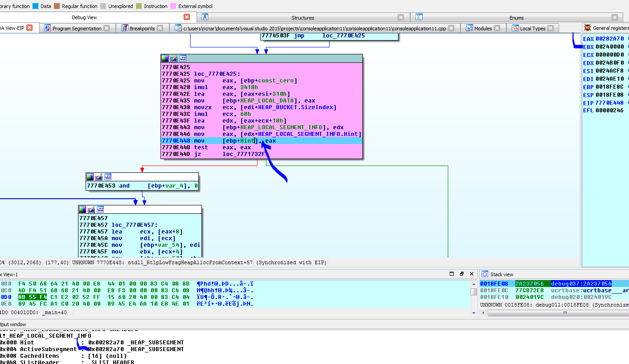
Task: Switch to the Program Segmentation tab
Action: click(x=77, y=28)
